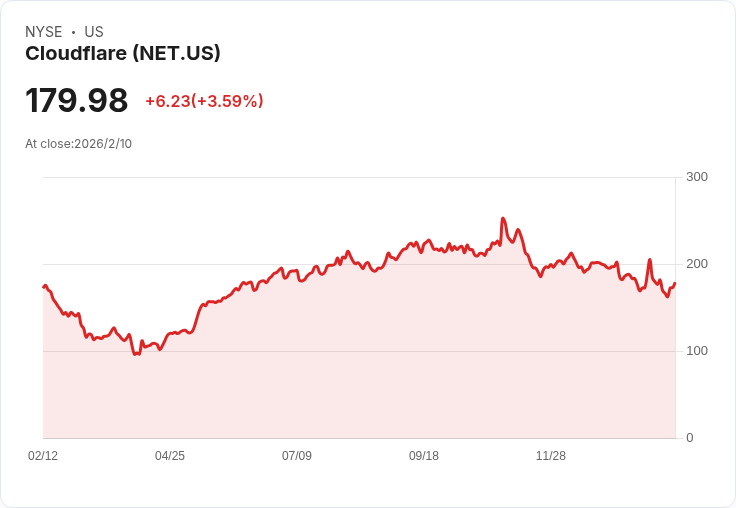Select the 09/18 date on x-axis
Screen dimensions: 736x508
(x=424, y=456)
